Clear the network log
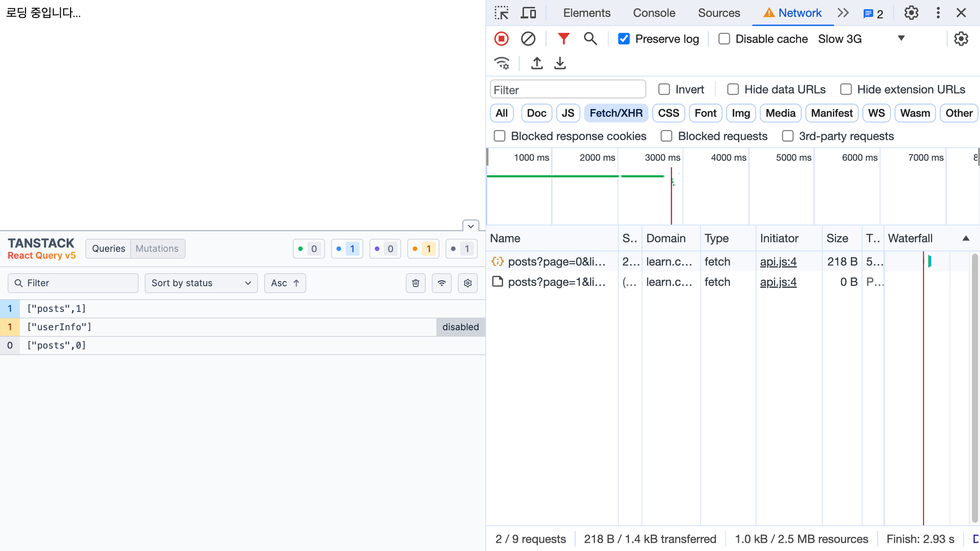 click(x=528, y=39)
